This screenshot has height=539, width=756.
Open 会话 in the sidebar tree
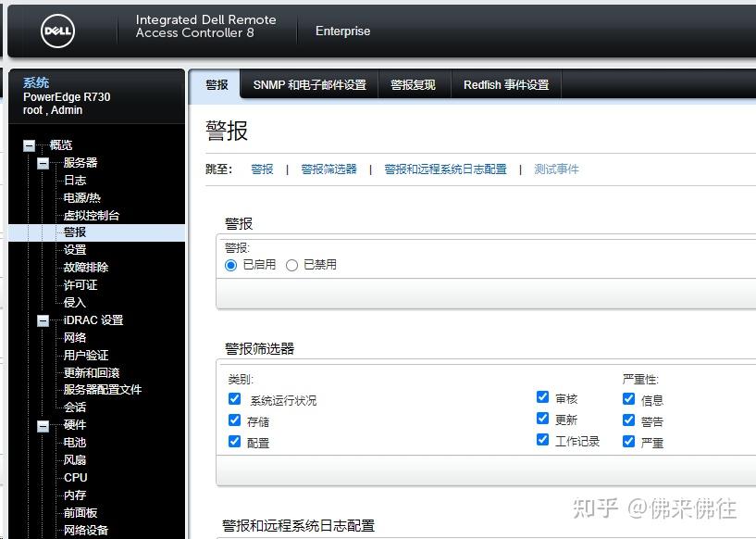pyautogui.click(x=75, y=407)
